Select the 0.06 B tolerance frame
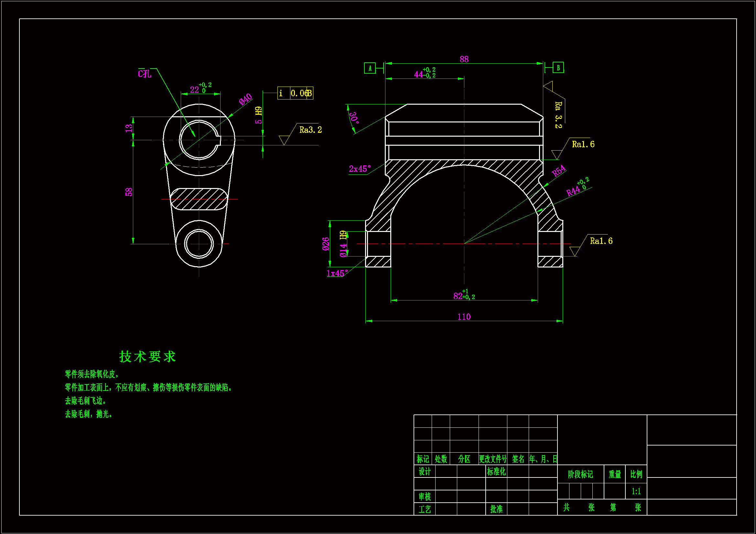756x534 pixels. click(295, 93)
